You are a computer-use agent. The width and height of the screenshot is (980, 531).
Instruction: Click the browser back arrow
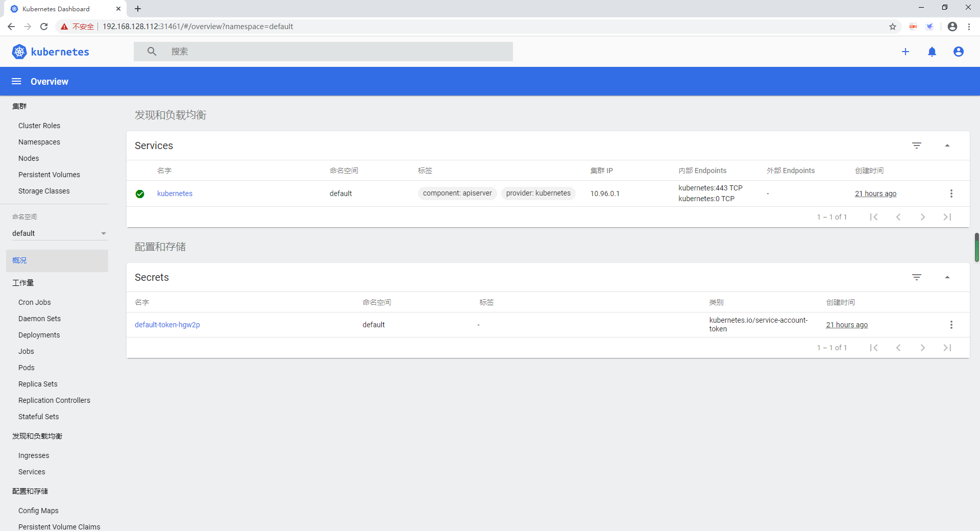coord(11,27)
